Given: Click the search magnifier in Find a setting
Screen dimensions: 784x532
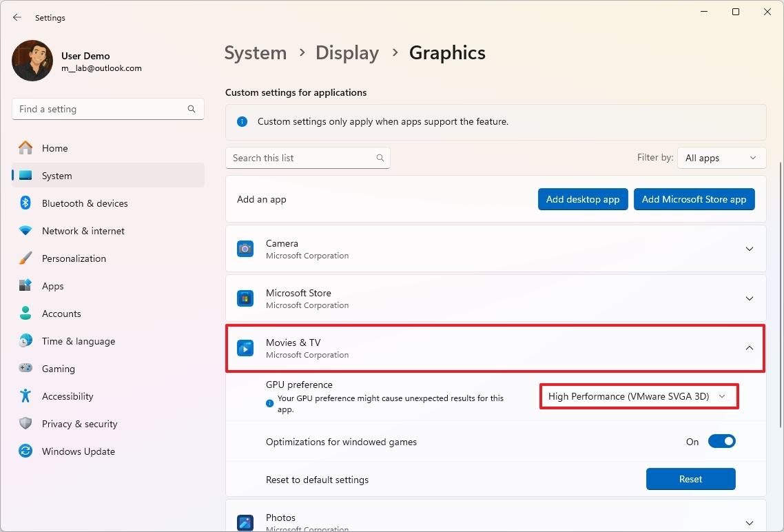Looking at the screenshot, I should tap(192, 109).
